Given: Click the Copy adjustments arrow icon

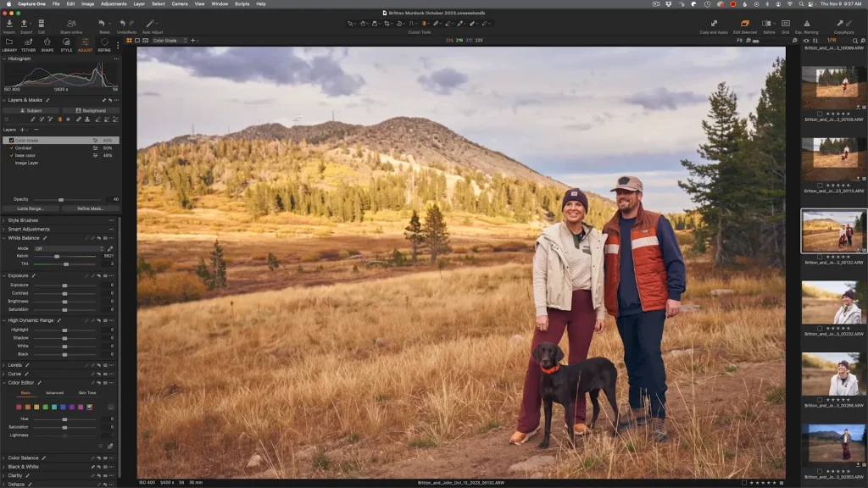Looking at the screenshot, I should click(840, 24).
